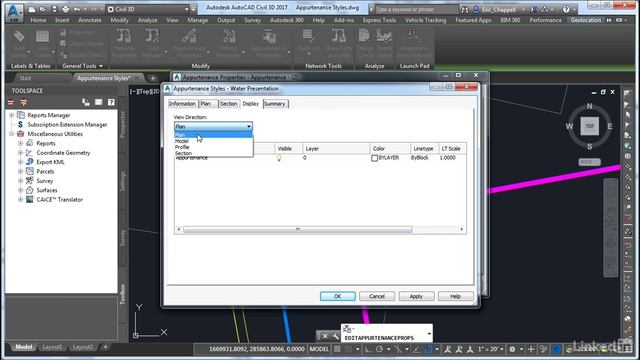Toggle polar tracking in status bar
Image resolution: width=640 pixels, height=360 pixels.
coord(379,349)
